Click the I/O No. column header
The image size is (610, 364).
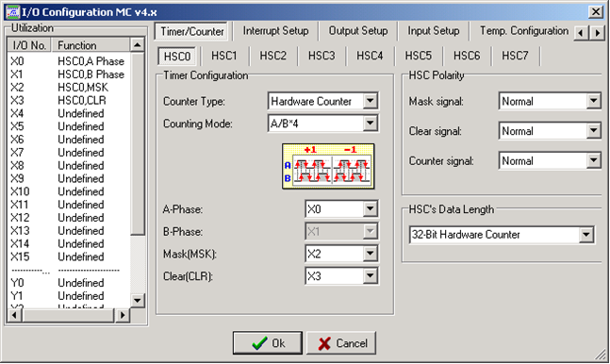click(x=29, y=45)
